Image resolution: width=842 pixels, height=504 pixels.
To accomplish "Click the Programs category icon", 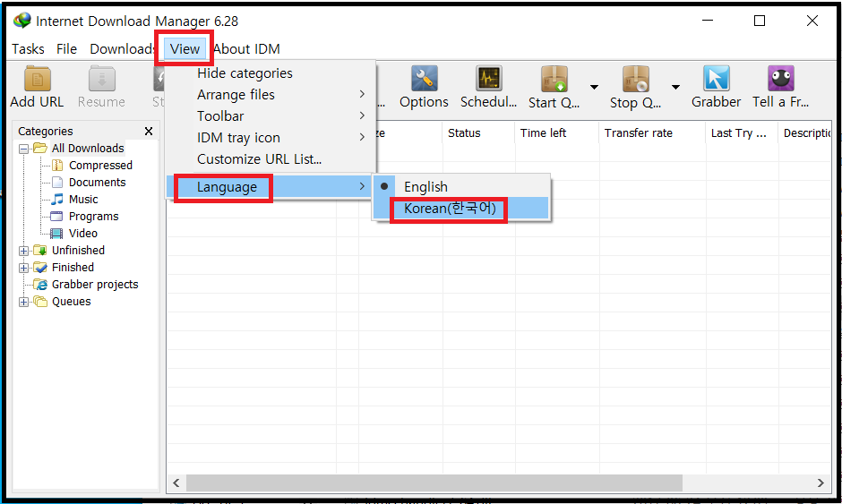I will (56, 217).
